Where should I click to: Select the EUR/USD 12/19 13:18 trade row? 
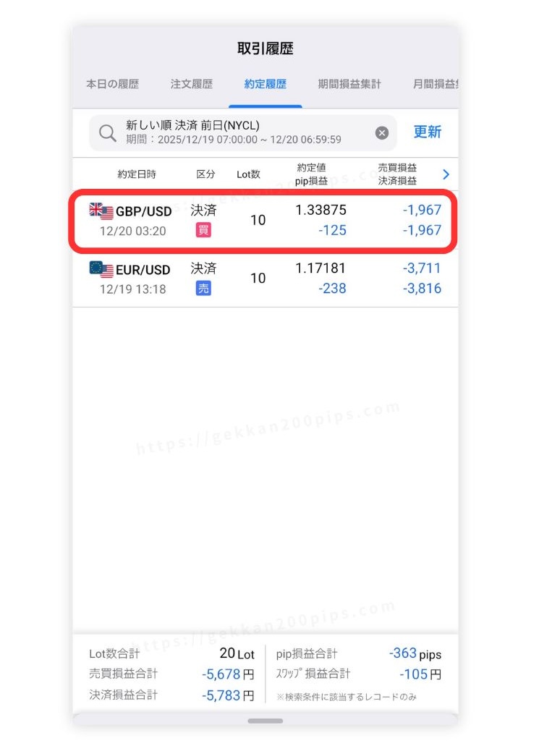tap(265, 279)
